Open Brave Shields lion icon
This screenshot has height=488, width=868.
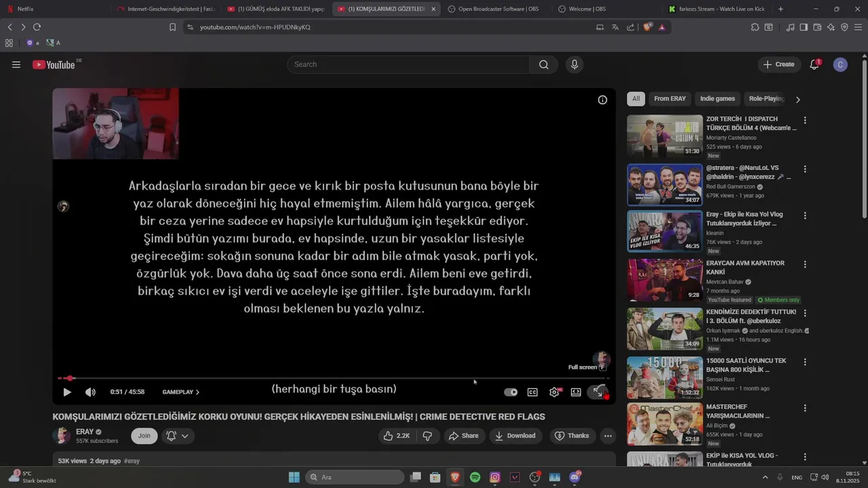pos(647,27)
